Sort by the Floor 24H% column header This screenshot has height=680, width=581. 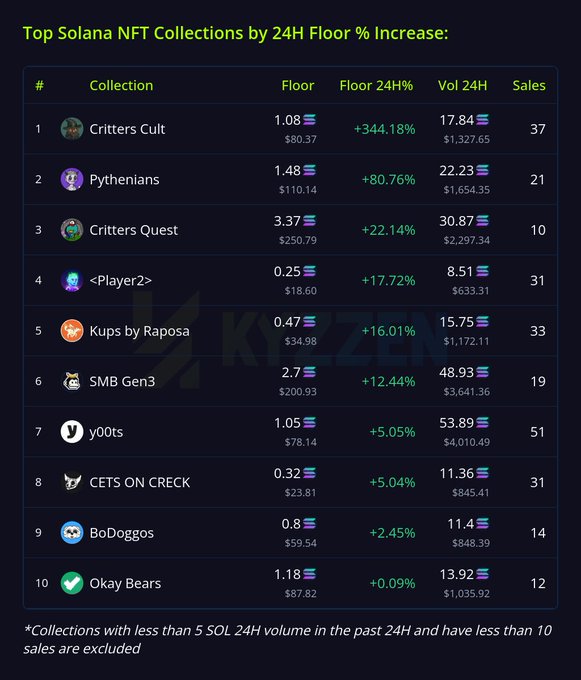tap(376, 85)
